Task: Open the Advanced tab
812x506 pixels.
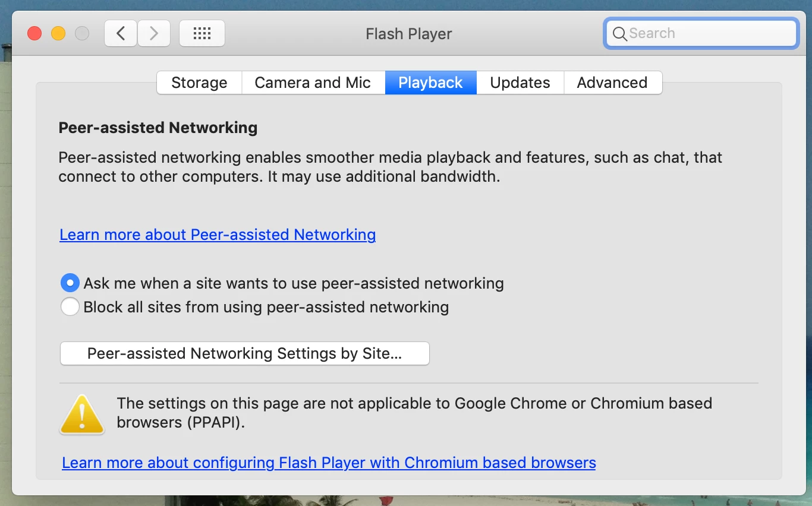Action: coord(612,83)
